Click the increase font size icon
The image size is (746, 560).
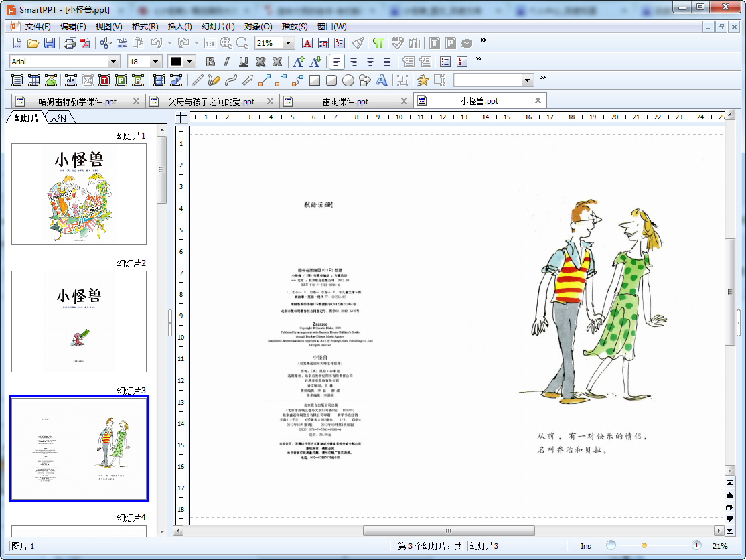(x=298, y=62)
